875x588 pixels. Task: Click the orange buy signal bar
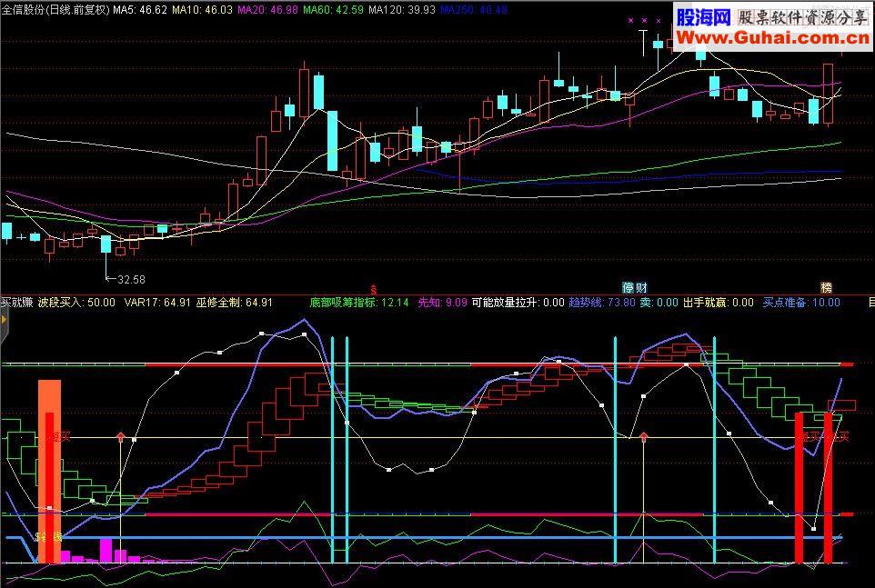pos(49,472)
